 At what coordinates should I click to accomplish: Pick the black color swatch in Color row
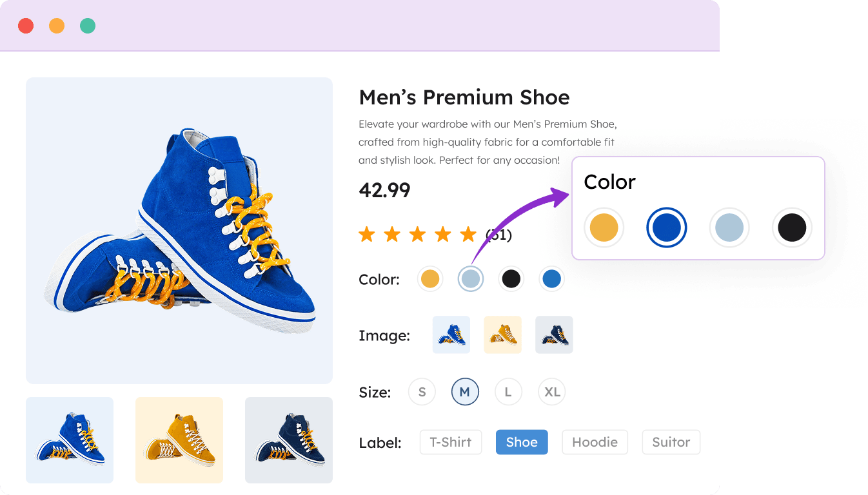[x=511, y=279]
